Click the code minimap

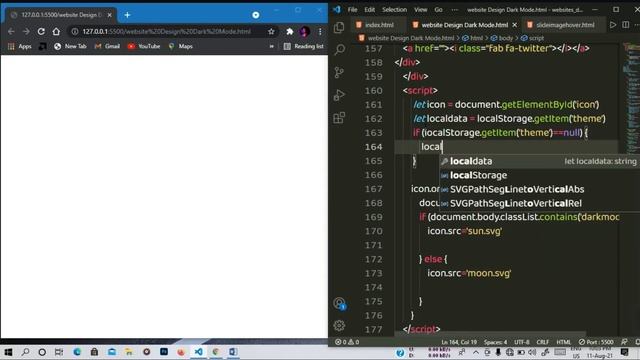(x=631, y=98)
